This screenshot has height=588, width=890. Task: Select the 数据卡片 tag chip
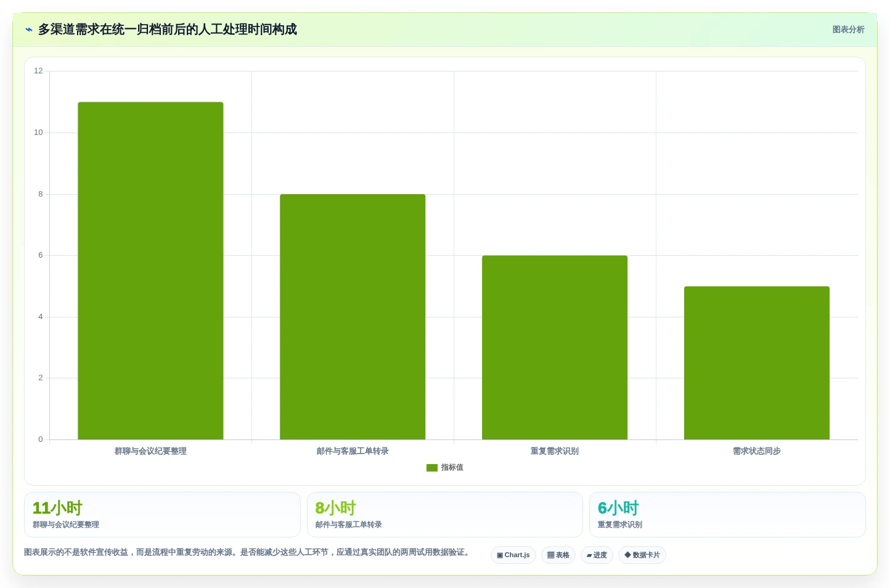642,555
